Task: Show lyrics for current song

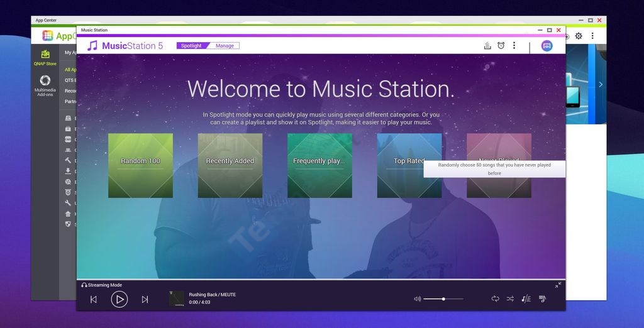Action: (x=526, y=299)
